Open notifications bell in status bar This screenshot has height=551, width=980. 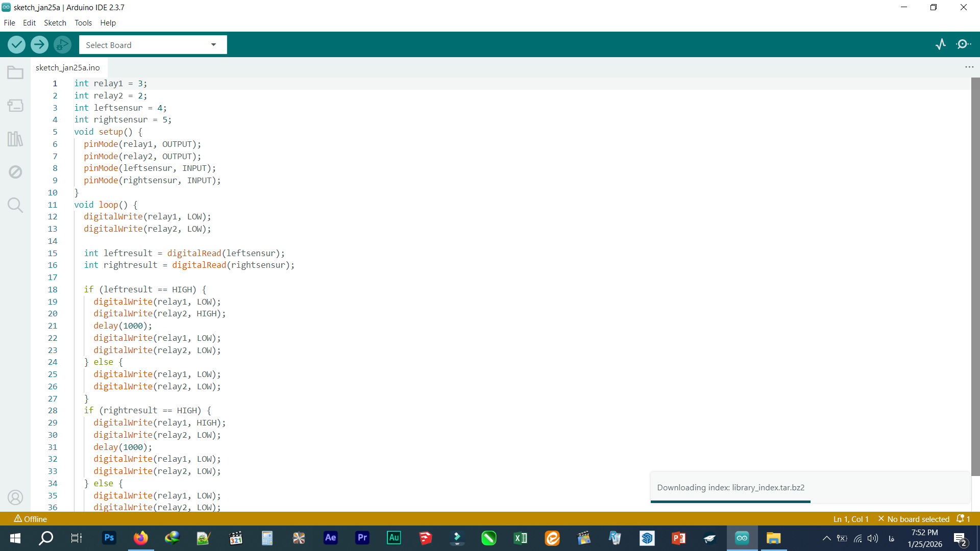coord(961,519)
